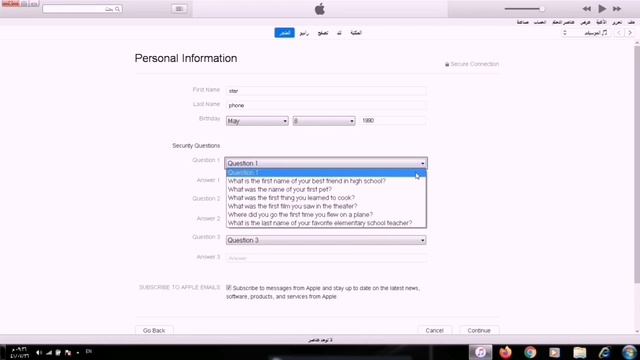The height and width of the screenshot is (360, 640).
Task: Click the iTunes search box
Action: 82,9
